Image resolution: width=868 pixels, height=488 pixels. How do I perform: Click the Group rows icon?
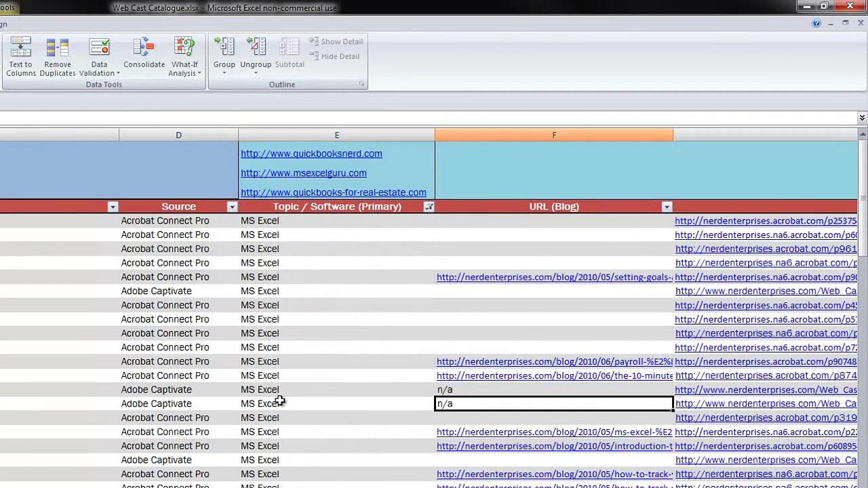pos(224,46)
